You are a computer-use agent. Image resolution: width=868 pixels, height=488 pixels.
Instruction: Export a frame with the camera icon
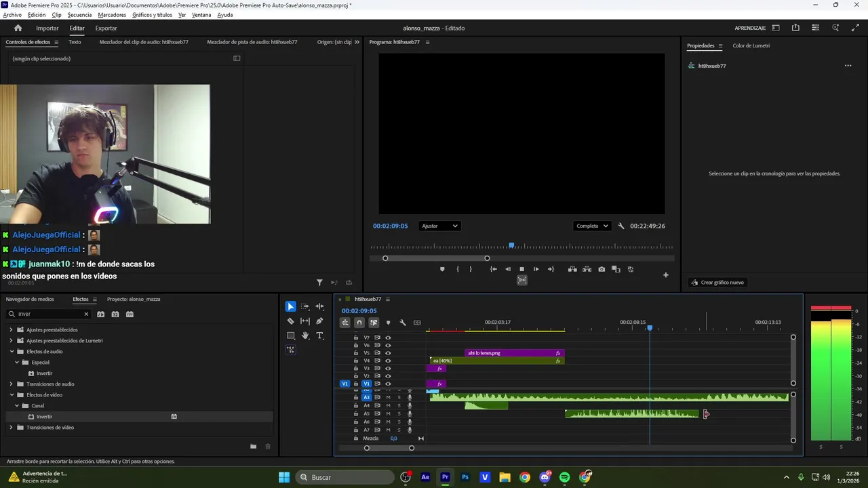click(601, 269)
